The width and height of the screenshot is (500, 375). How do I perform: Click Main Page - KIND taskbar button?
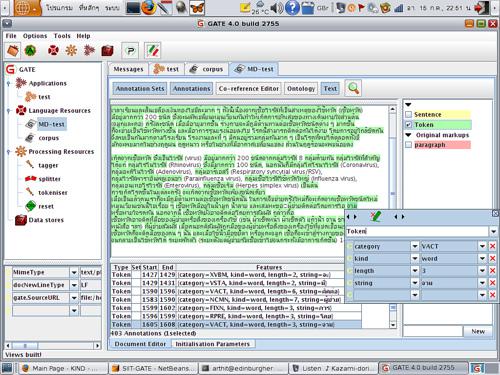[63, 368]
